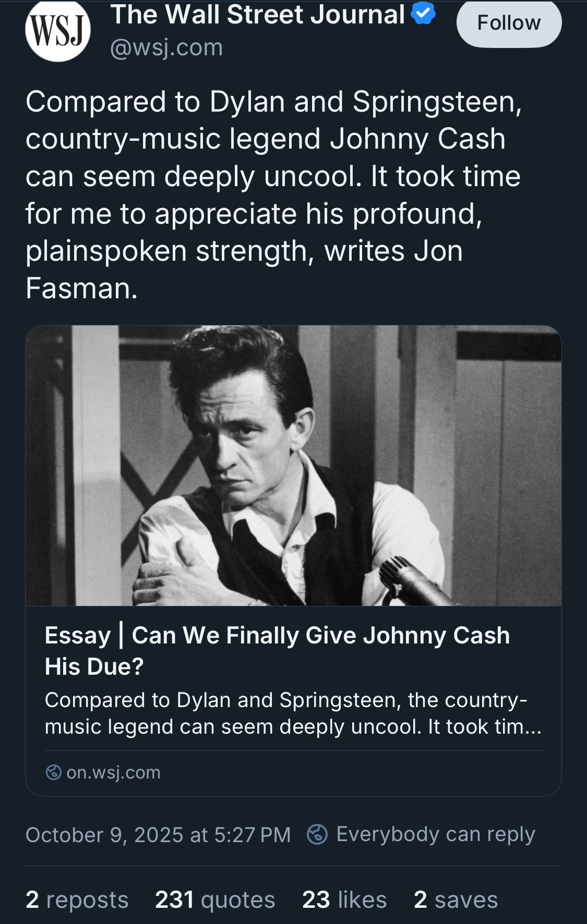
Task: Click the globe icon before 'Everybody can reply'
Action: click(x=317, y=834)
